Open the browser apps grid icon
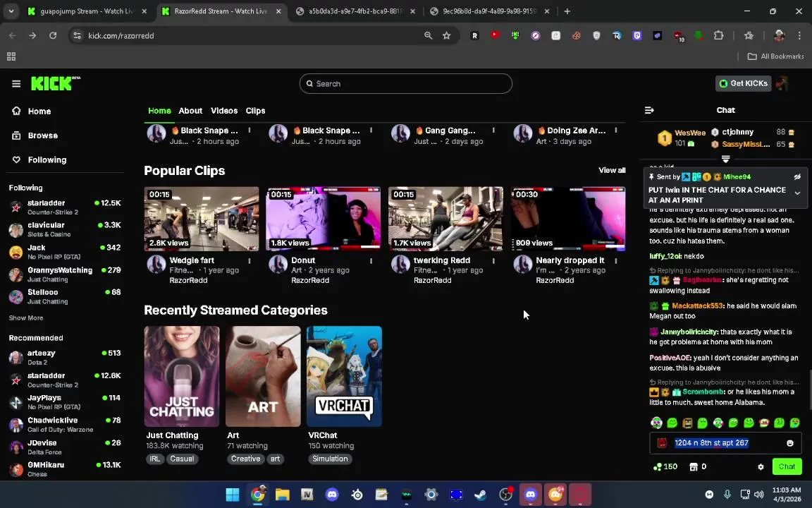812x508 pixels. coord(11,56)
